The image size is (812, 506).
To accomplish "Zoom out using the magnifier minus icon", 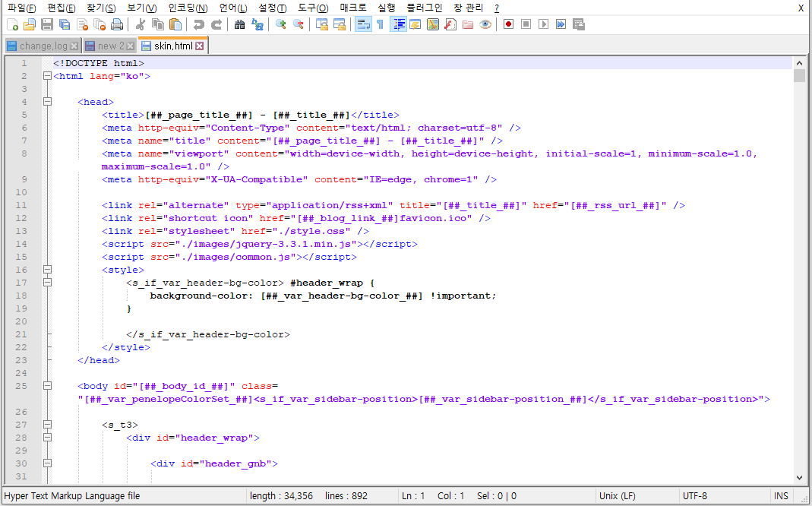I will (298, 24).
